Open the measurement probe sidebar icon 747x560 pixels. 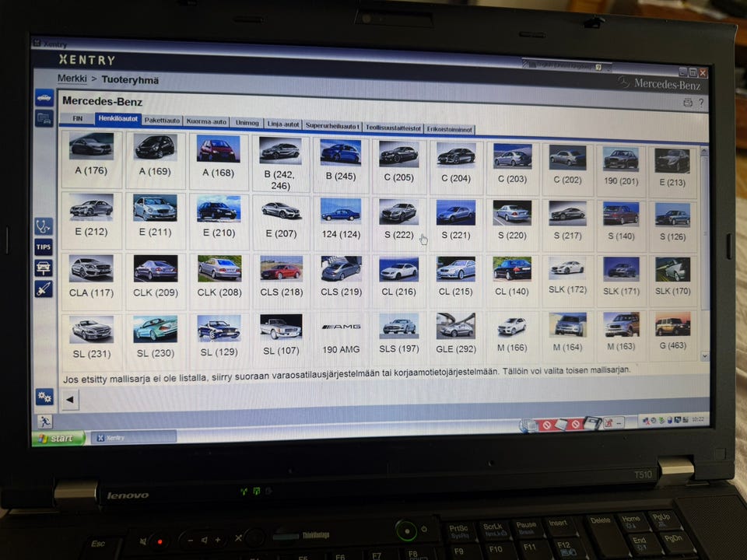(44, 289)
